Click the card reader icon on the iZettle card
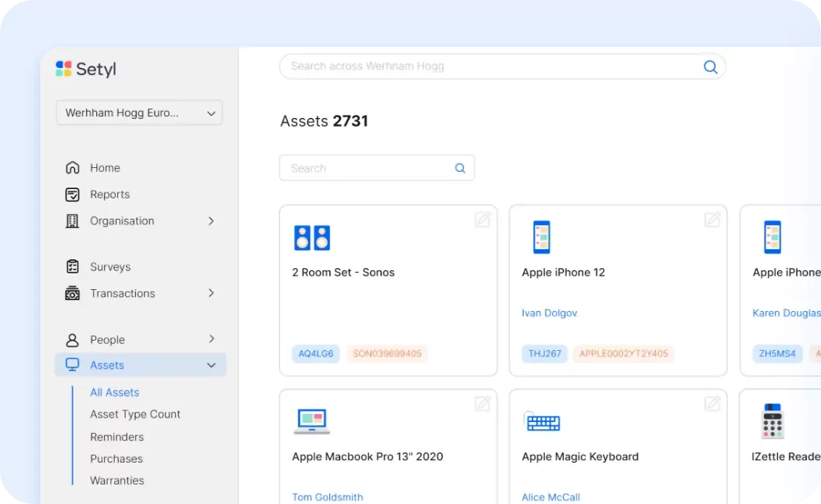This screenshot has height=504, width=821. coord(773,421)
